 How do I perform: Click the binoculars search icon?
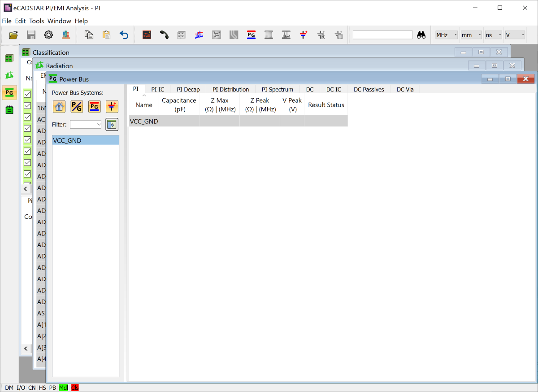(x=421, y=35)
